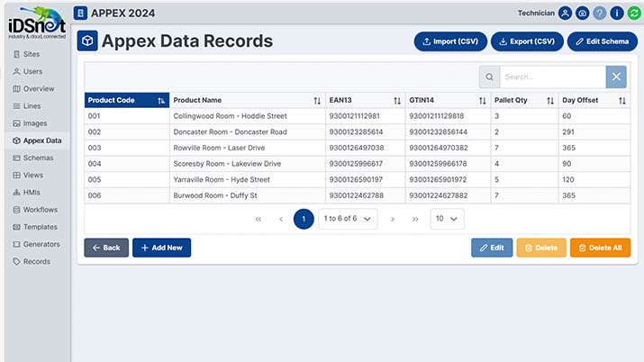The width and height of the screenshot is (644, 362).
Task: Click Edit Schema button
Action: pyautogui.click(x=602, y=41)
